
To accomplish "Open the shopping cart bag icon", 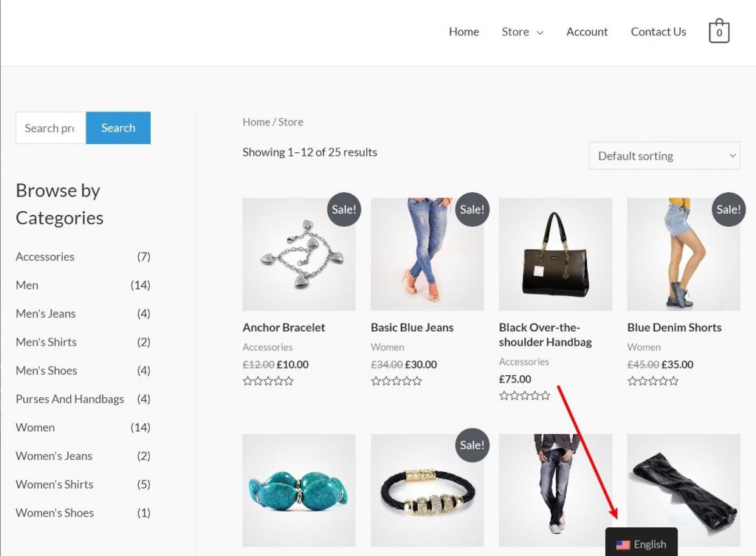I will [x=718, y=31].
